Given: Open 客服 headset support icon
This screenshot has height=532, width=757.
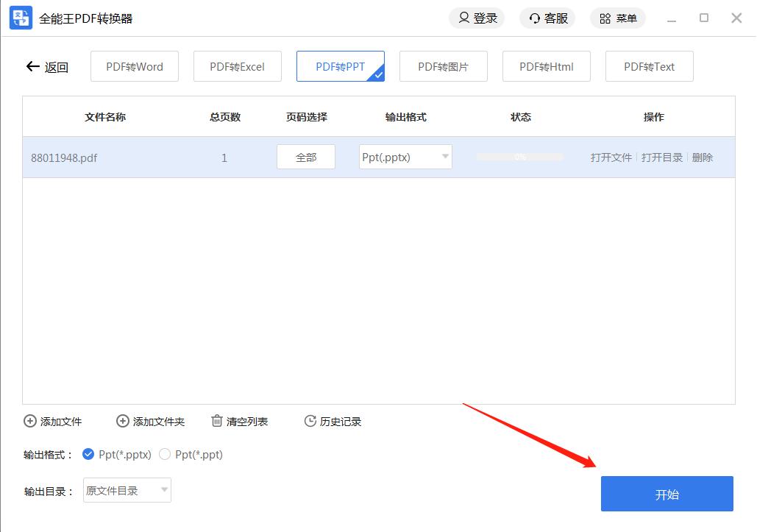Looking at the screenshot, I should click(x=535, y=18).
